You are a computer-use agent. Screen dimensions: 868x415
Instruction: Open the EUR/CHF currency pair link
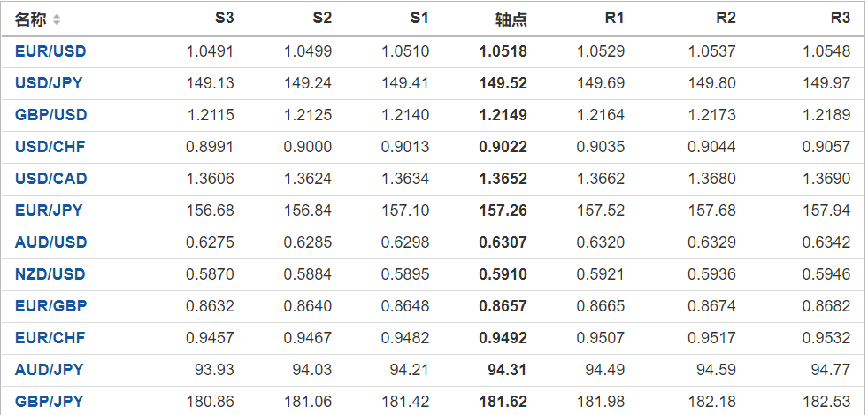click(x=50, y=338)
